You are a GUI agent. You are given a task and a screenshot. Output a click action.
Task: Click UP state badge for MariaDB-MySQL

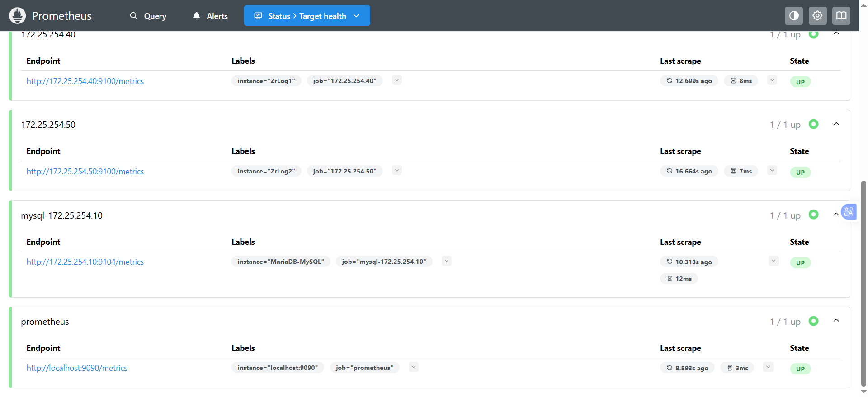[800, 262]
